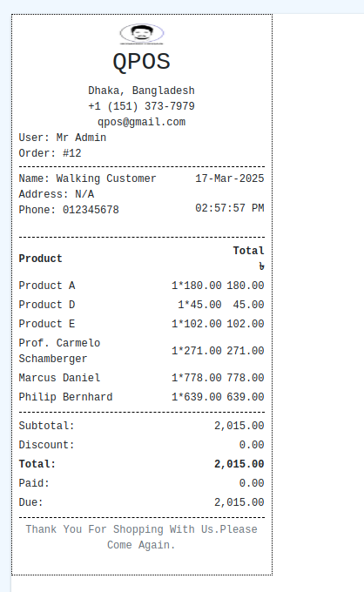Screen dimensions: 364x592
Task: Click the Philip Bernhard total 639.00
Action: coord(246,397)
